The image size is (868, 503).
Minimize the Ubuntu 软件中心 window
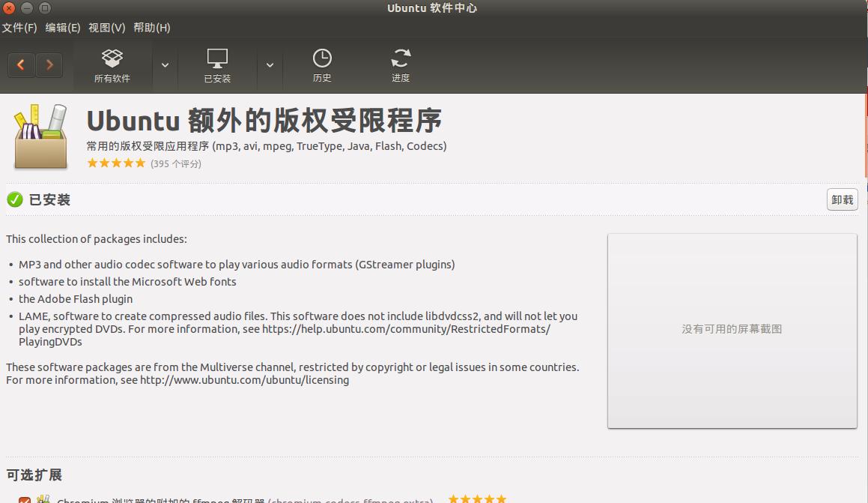pyautogui.click(x=26, y=7)
